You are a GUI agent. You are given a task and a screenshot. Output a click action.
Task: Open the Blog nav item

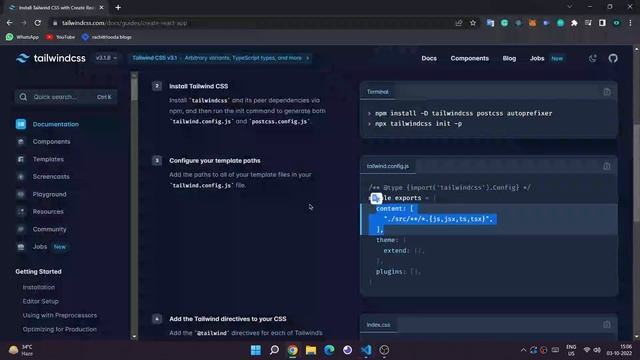(x=509, y=58)
